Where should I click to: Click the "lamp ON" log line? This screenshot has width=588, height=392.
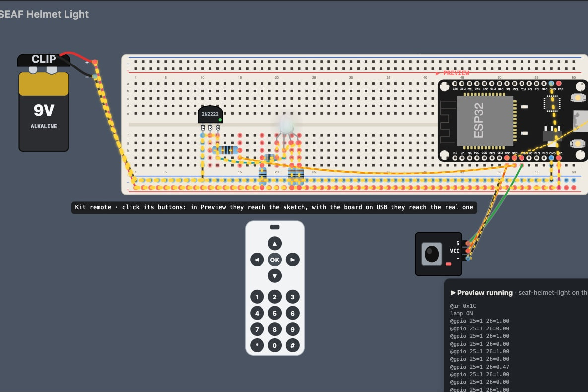(x=461, y=313)
